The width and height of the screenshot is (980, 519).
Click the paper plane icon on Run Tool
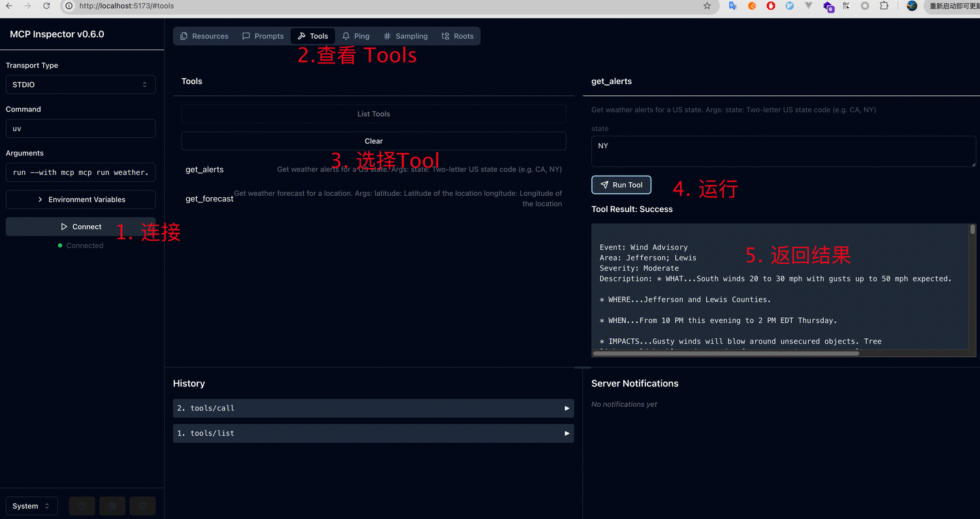[x=603, y=185]
